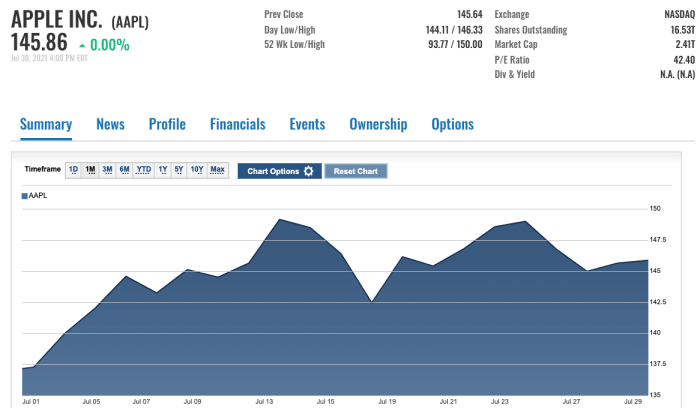700x408 pixels.
Task: Click the Jul 13 date on chart axis
Action: (264, 401)
